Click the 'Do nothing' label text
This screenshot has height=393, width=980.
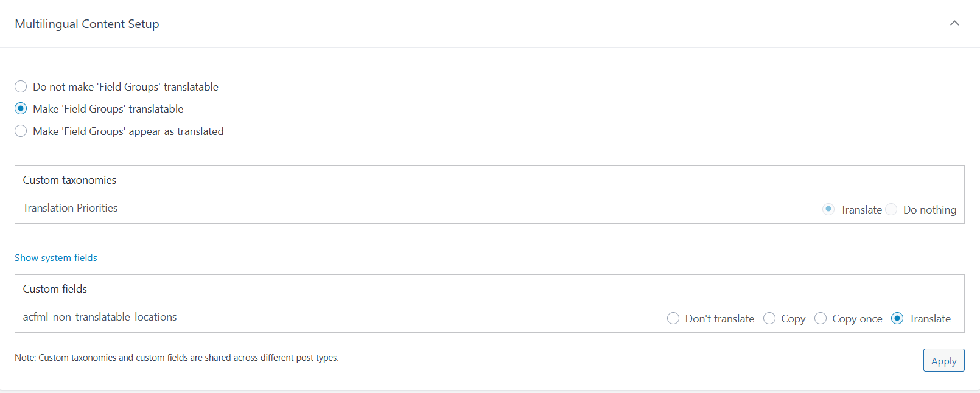929,210
